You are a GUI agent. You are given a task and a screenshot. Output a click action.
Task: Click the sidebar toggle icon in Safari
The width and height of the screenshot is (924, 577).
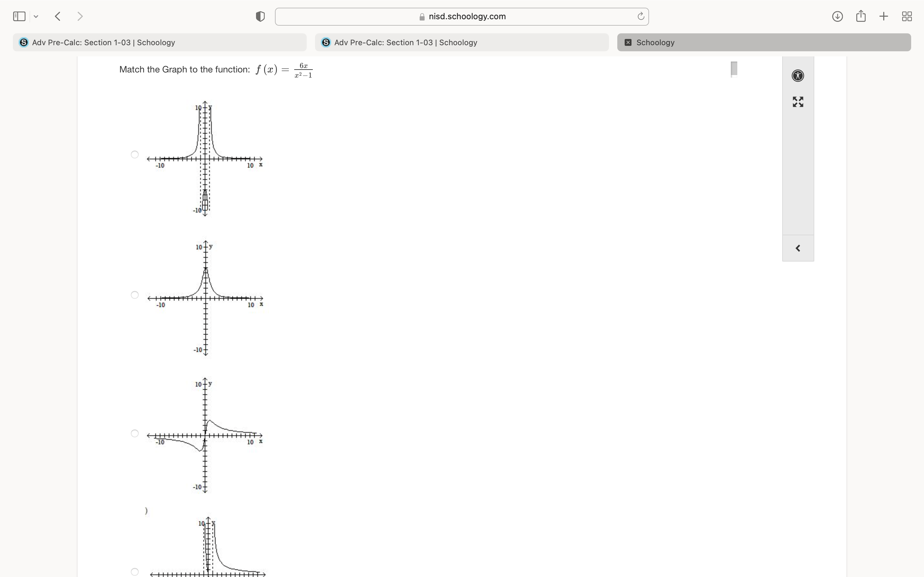[x=19, y=16]
